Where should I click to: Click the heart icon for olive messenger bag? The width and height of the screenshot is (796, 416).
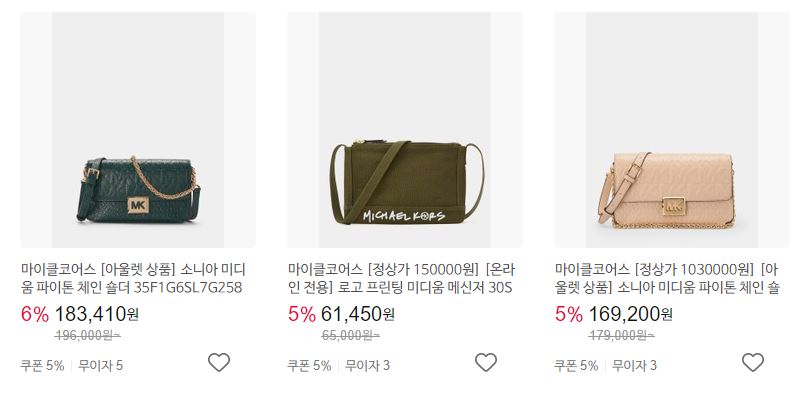[x=486, y=363]
